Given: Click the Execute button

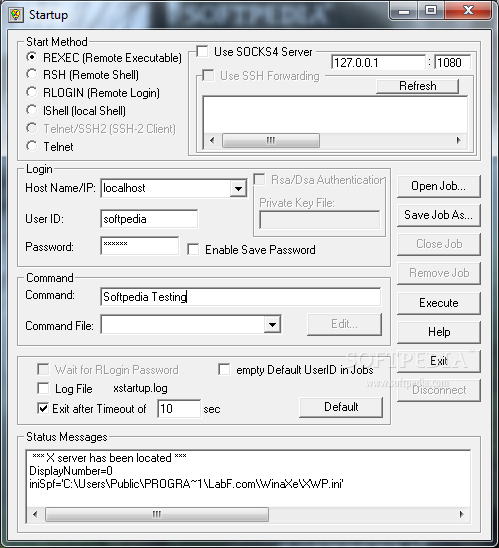Looking at the screenshot, I should tap(439, 303).
